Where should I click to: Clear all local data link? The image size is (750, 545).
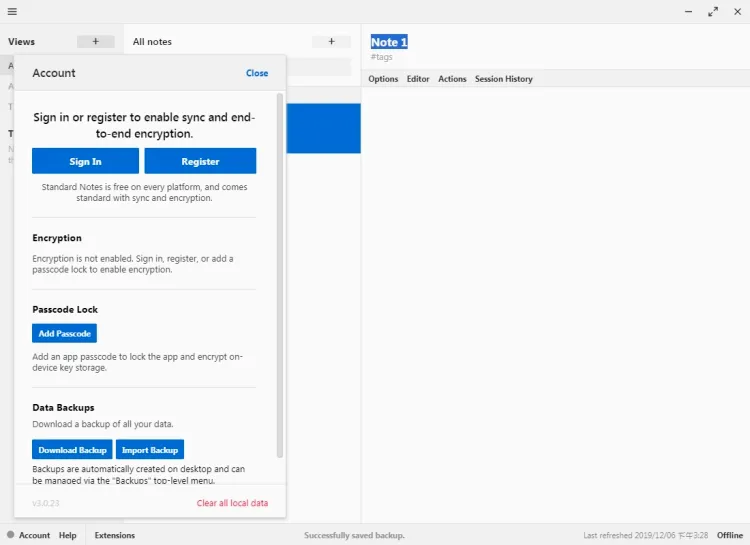[232, 503]
